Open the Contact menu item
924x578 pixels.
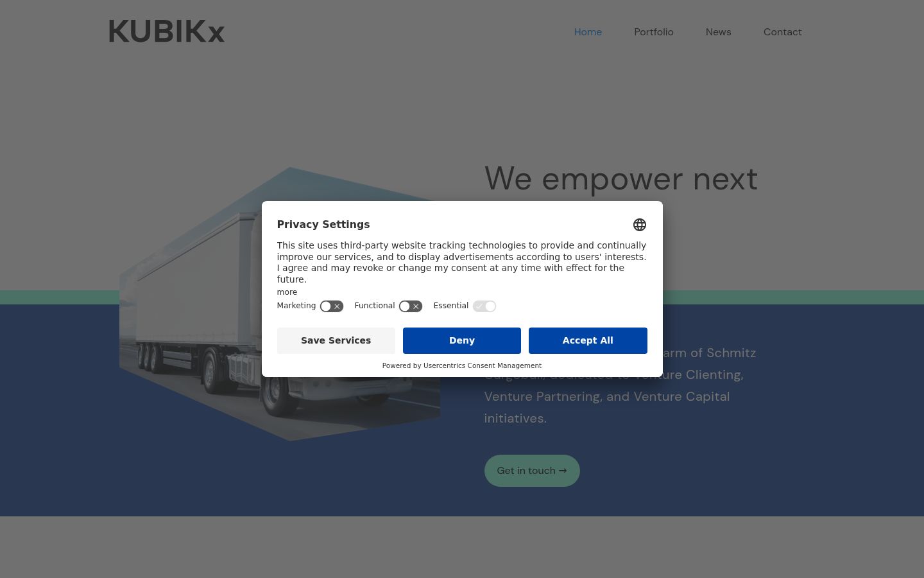tap(783, 32)
